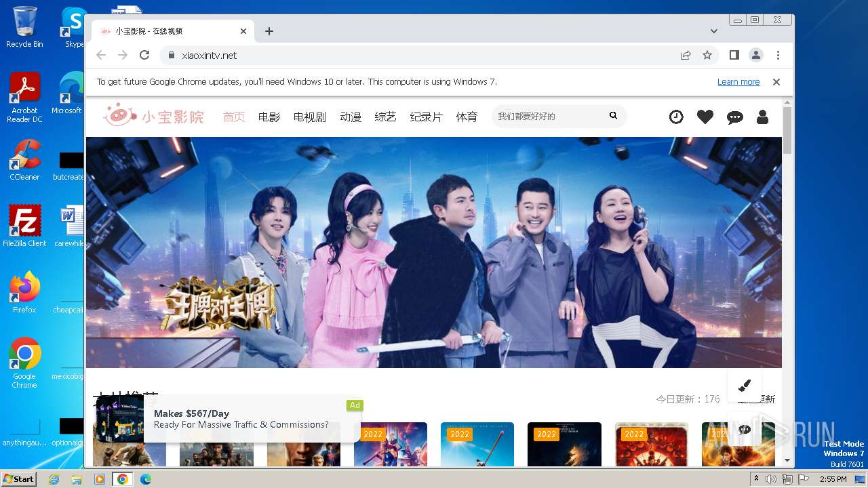Reload the page in Chrome
The width and height of the screenshot is (868, 488).
pos(144,55)
